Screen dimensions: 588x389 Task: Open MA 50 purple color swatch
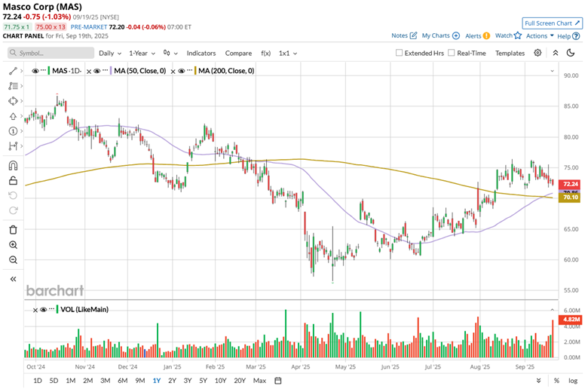pos(111,71)
